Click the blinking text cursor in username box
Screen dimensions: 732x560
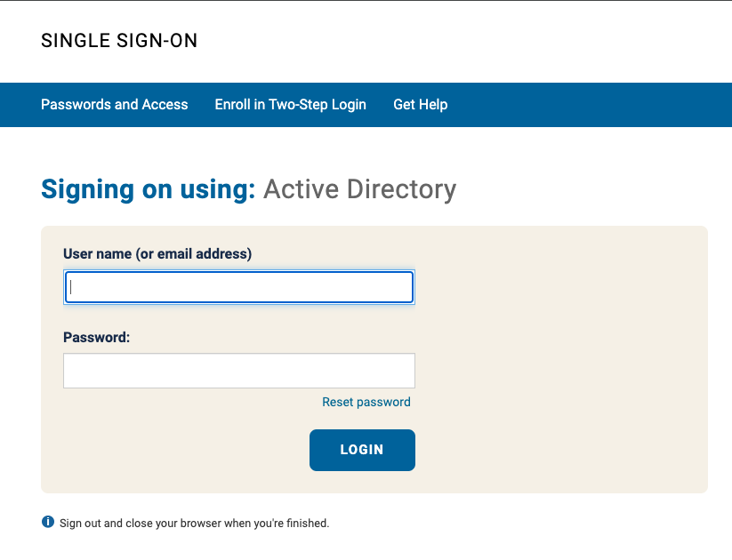click(71, 287)
